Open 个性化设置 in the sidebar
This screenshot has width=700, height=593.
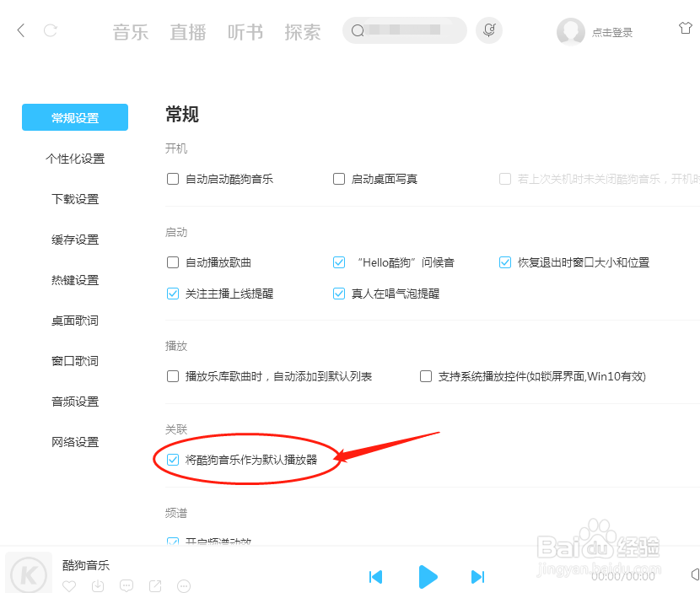coord(75,159)
